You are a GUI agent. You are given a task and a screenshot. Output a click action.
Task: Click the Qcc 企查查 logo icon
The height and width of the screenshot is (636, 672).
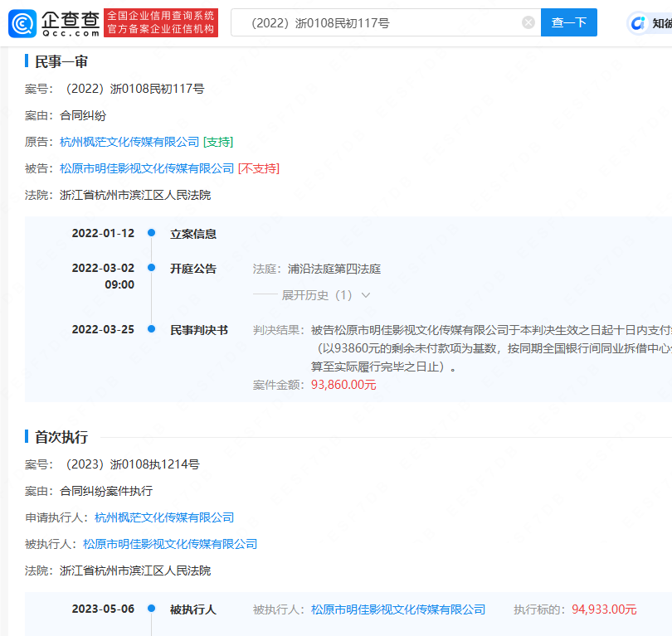(22, 23)
